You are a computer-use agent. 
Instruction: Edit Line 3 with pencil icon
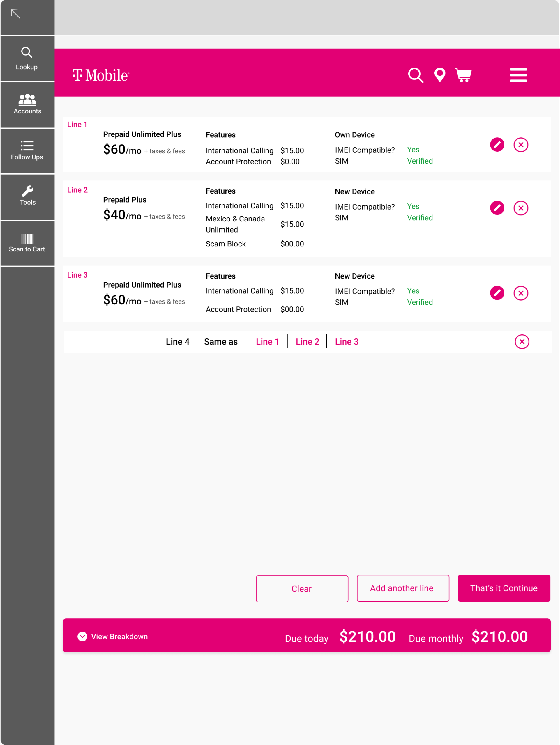(x=497, y=293)
